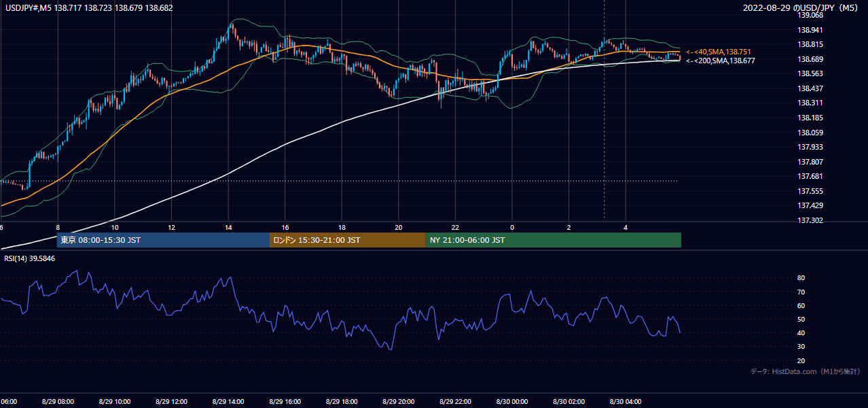
Task: Click the 138.185 price axis label
Action: [810, 118]
